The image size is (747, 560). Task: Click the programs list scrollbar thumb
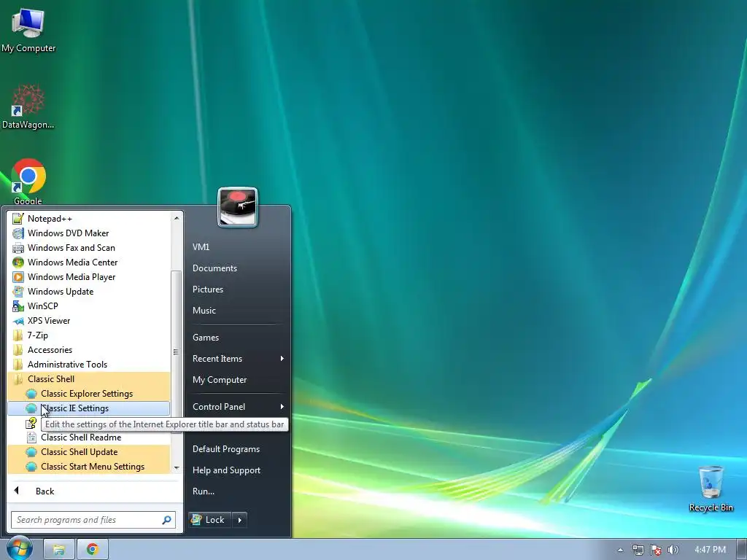click(177, 351)
